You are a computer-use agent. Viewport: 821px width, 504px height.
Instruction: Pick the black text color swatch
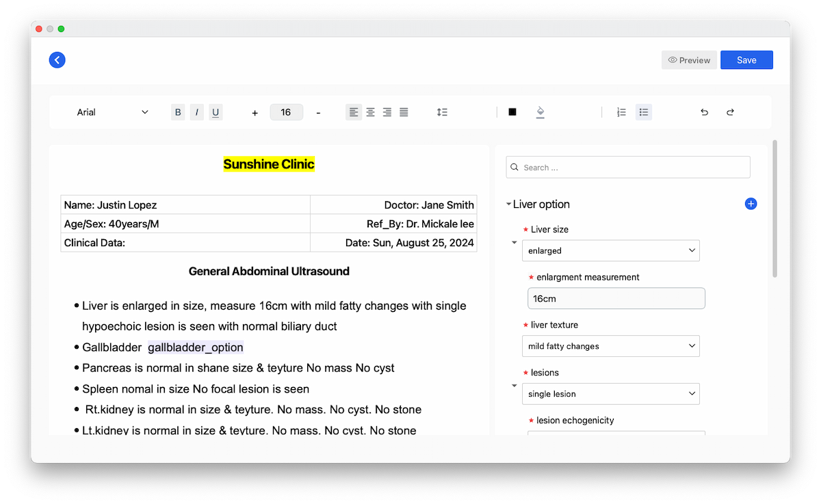pos(512,112)
